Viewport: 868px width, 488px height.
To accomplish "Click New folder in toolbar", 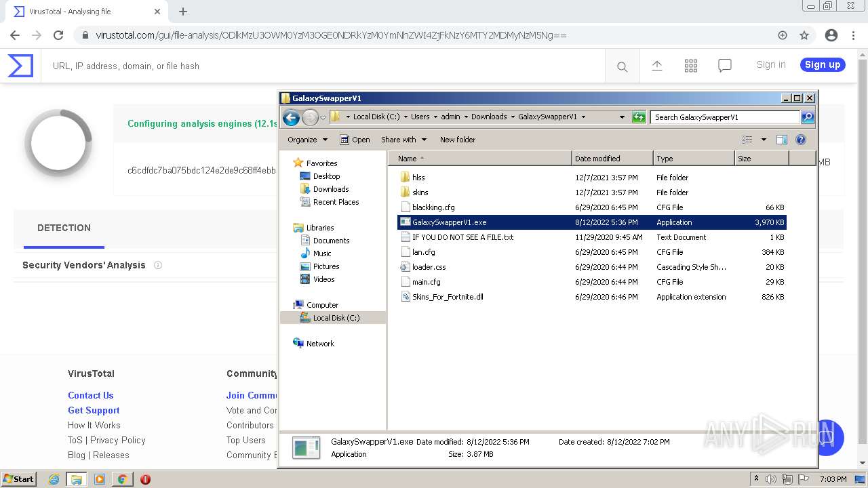I will click(458, 140).
